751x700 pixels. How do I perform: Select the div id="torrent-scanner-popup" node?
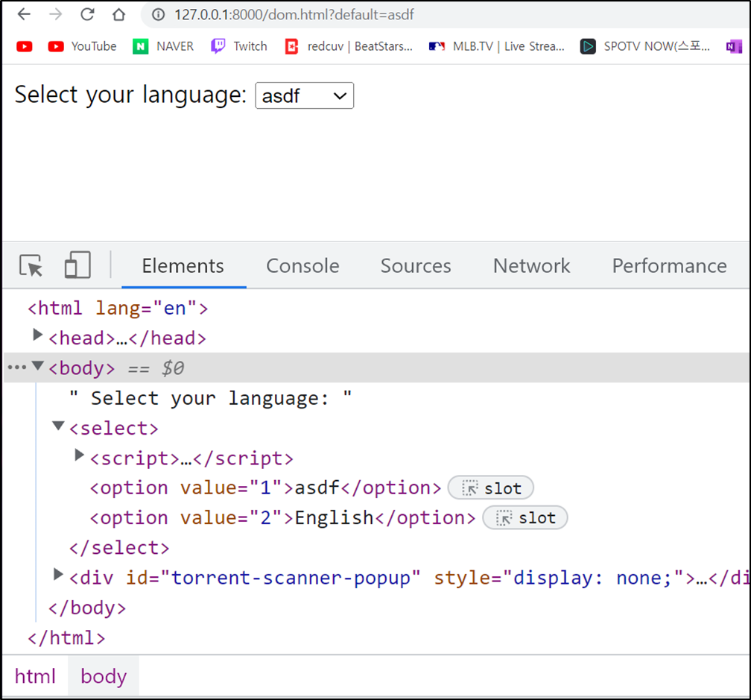pos(409,578)
